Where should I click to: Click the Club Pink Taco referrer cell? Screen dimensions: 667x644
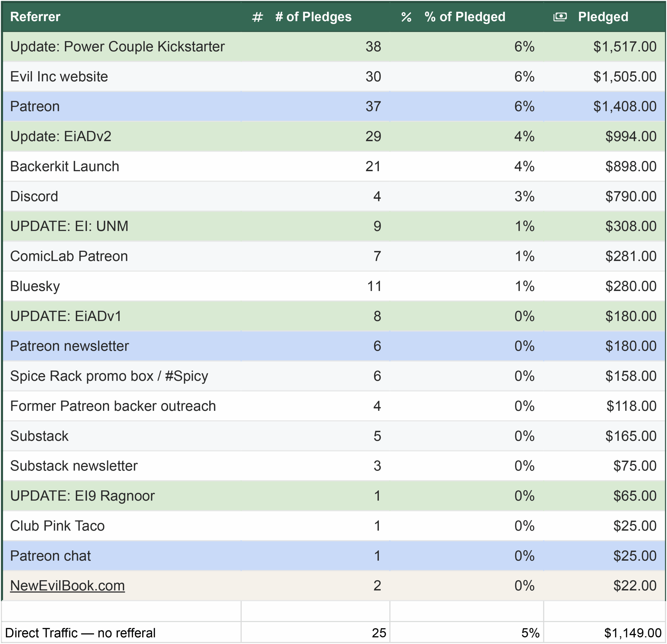[57, 526]
